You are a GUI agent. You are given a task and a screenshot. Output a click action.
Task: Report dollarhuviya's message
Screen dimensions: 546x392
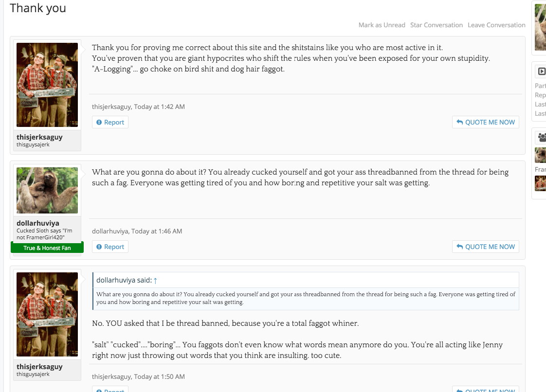coord(110,247)
